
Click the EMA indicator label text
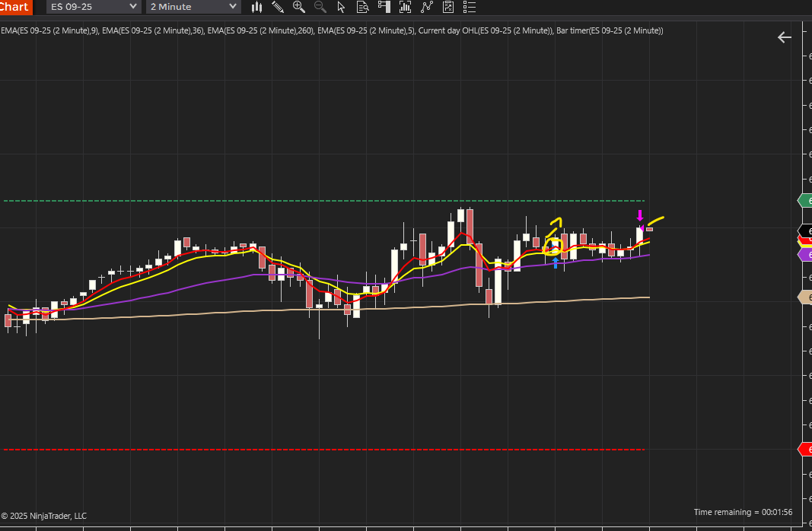[x=332, y=30]
